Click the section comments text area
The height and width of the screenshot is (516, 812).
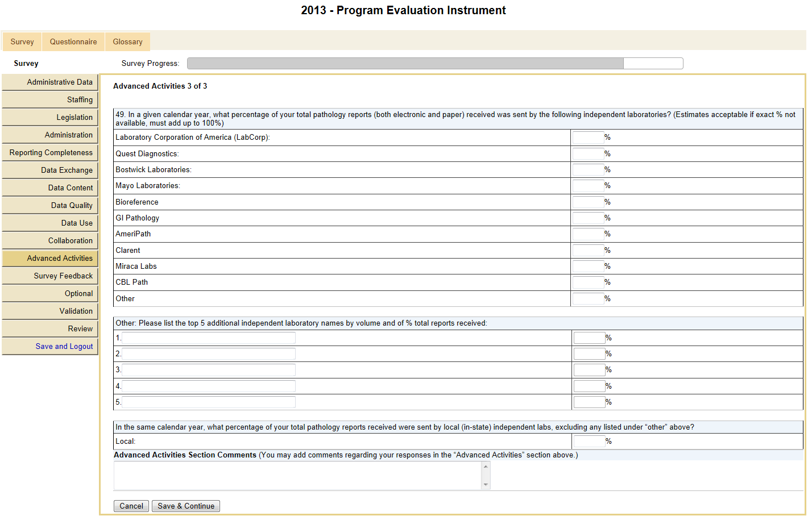point(298,475)
